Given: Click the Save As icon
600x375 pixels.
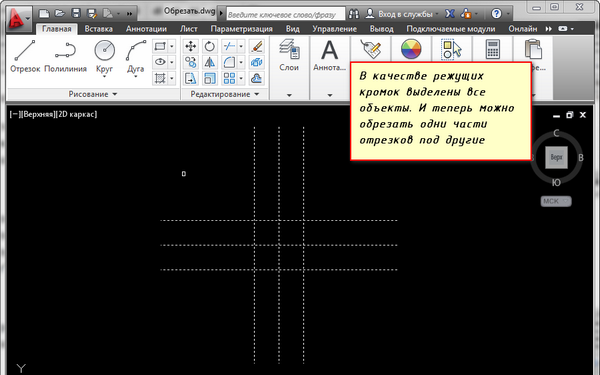Looking at the screenshot, I should pos(92,14).
